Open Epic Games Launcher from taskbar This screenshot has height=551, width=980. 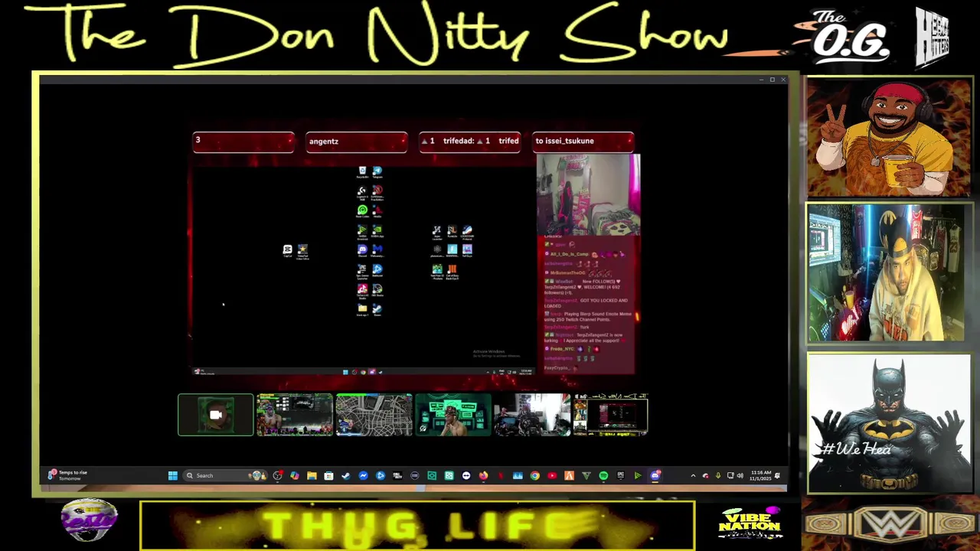(620, 475)
